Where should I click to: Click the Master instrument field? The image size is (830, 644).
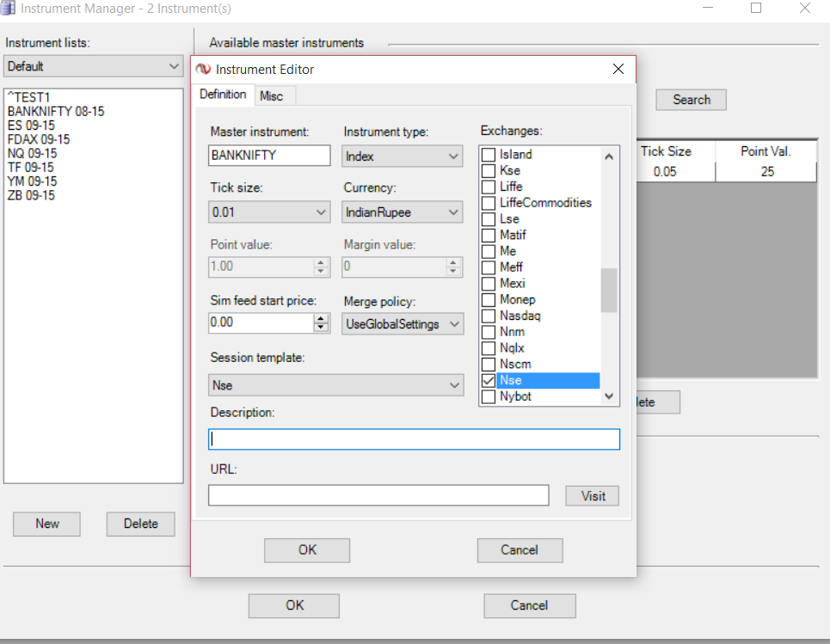[x=269, y=155]
